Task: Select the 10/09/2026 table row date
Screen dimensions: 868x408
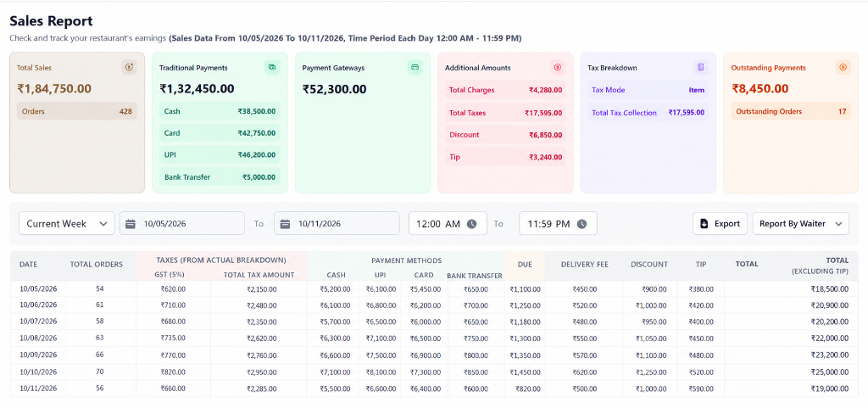Action: [x=38, y=355]
